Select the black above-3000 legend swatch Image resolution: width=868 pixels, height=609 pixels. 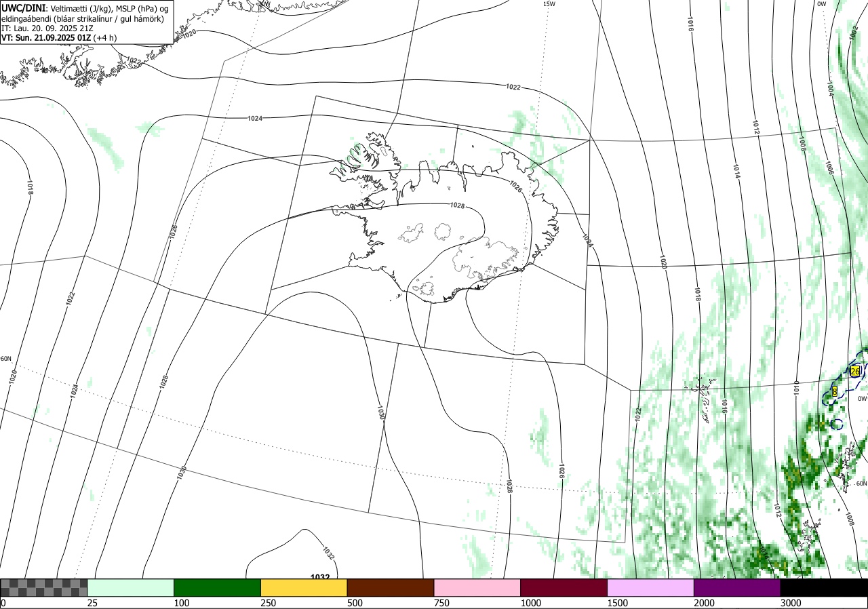pyautogui.click(x=824, y=587)
